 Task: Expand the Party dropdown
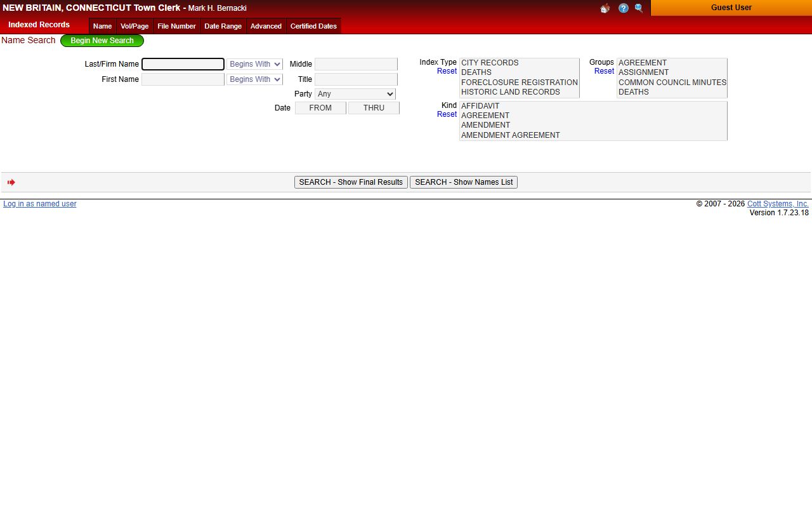355,94
